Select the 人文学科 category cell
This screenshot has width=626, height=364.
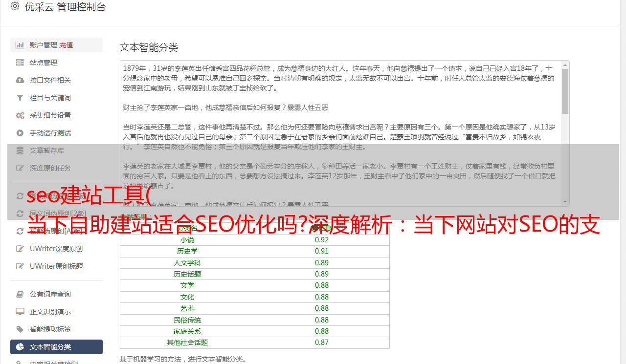tap(187, 263)
